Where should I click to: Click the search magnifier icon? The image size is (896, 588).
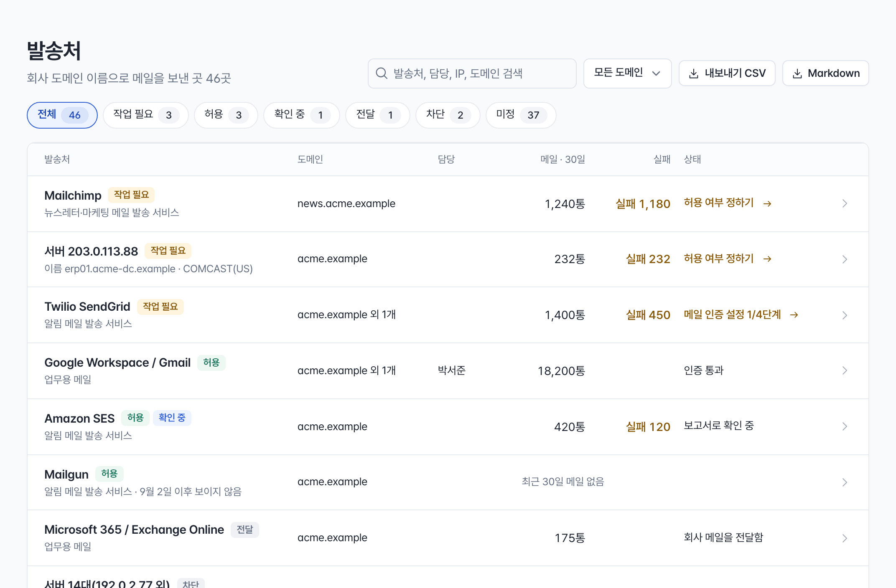click(x=382, y=73)
